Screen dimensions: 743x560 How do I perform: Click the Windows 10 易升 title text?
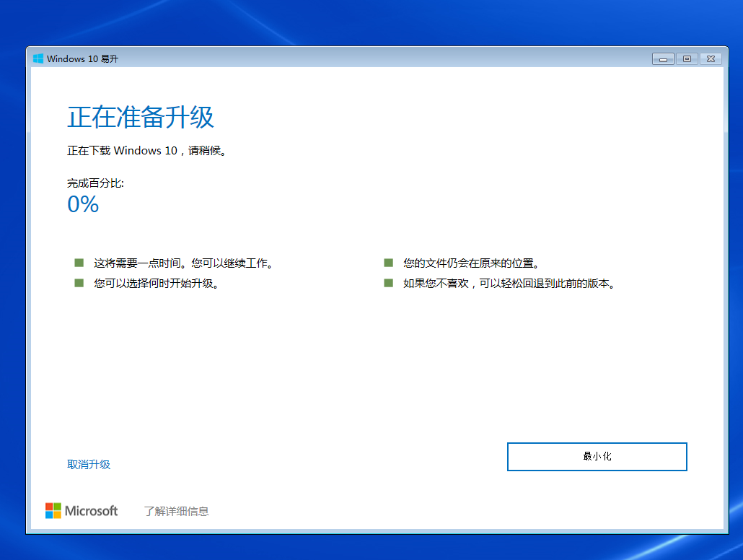pos(82,58)
